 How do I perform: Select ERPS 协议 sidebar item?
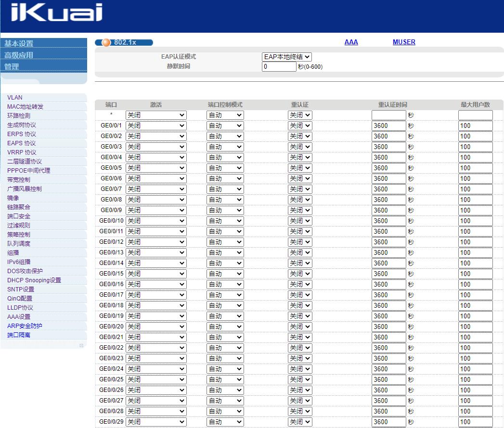click(x=22, y=134)
